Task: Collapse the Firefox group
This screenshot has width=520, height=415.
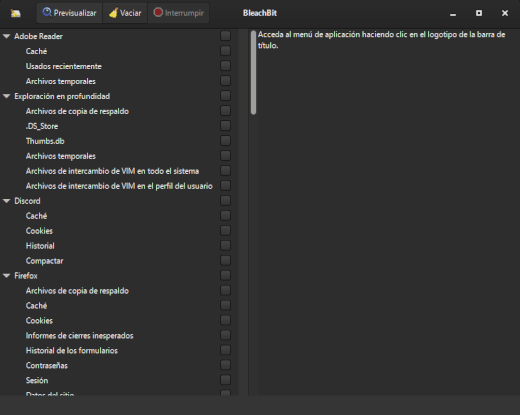Action: click(6, 276)
